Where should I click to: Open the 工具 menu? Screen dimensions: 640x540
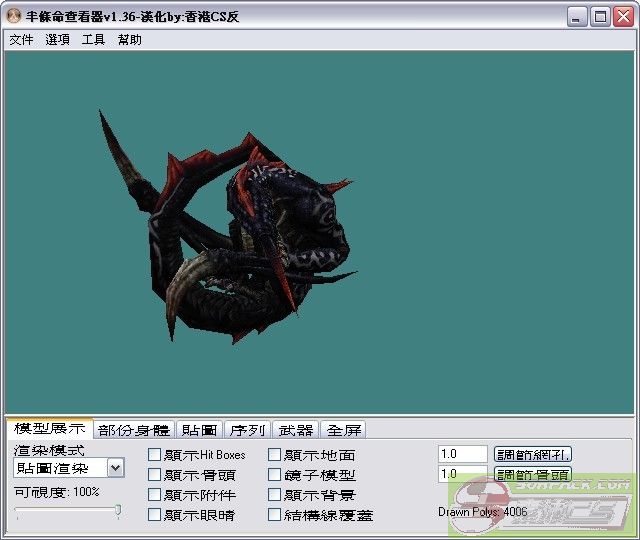(93, 40)
